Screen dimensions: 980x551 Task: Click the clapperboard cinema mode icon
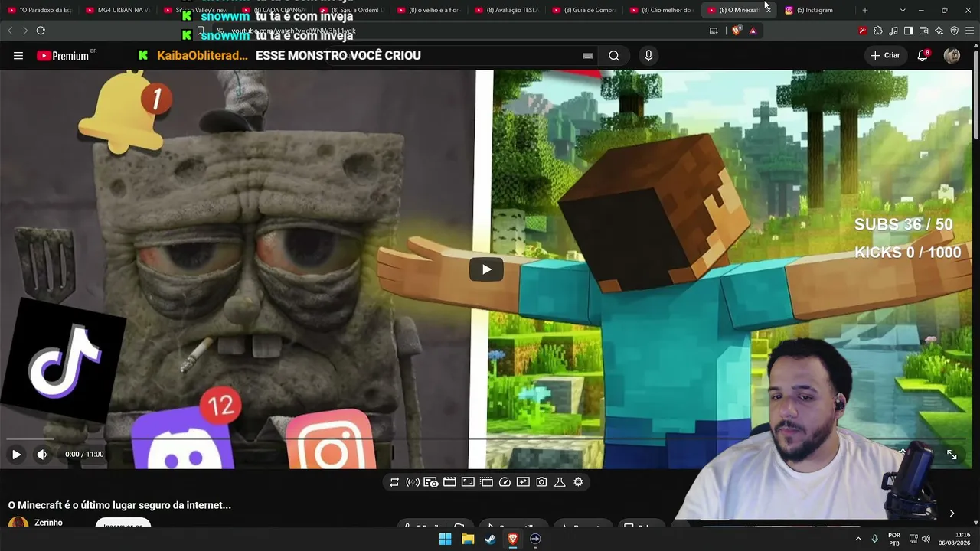pos(449,482)
